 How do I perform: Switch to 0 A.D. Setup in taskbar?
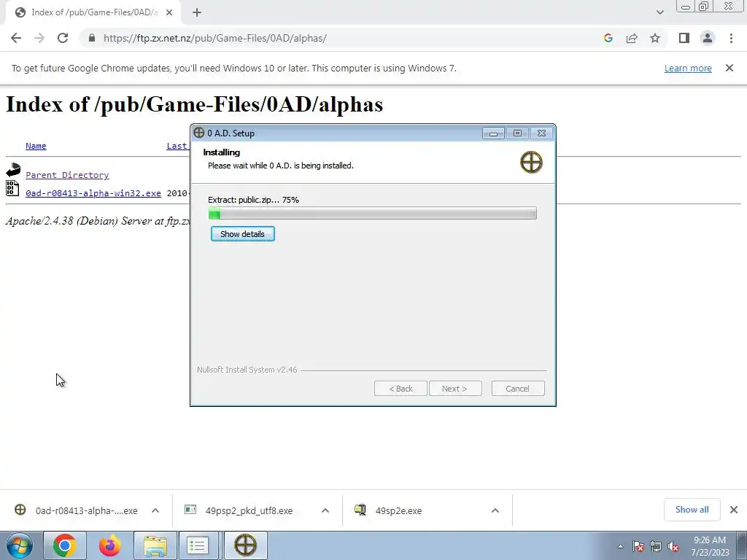[x=245, y=545]
